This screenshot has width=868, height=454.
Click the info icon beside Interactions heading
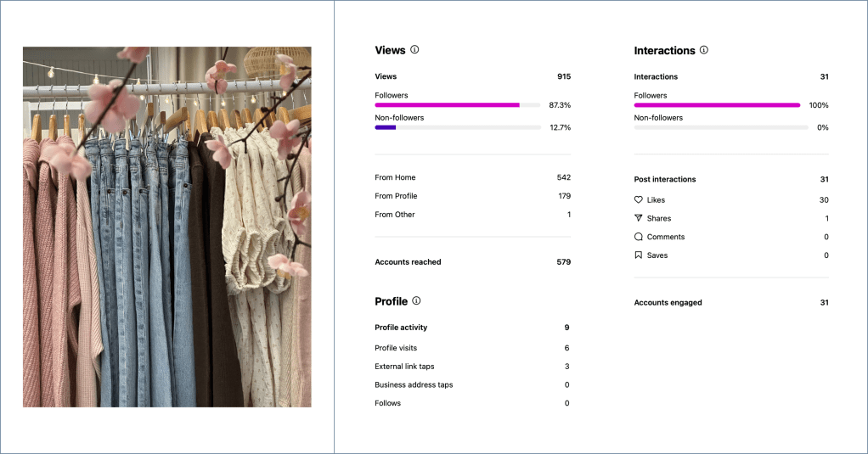[x=703, y=50]
